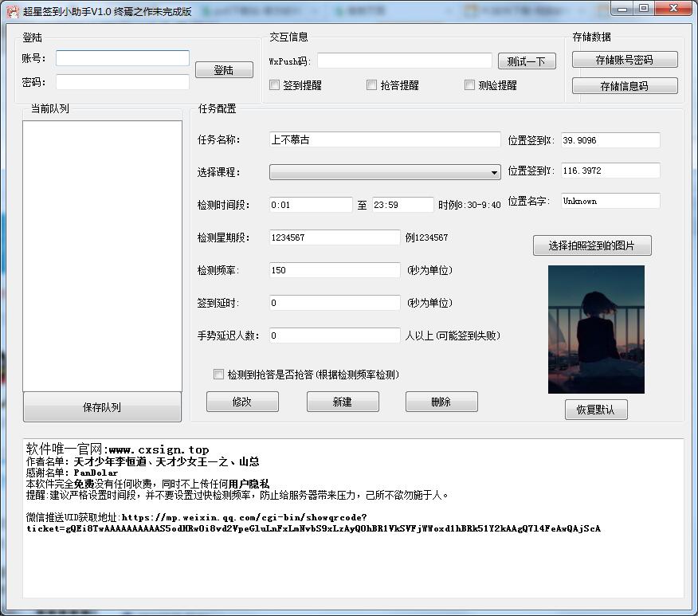Enable the 测验提醒 quiz reminder checkbox
698x616 pixels.
[x=469, y=85]
